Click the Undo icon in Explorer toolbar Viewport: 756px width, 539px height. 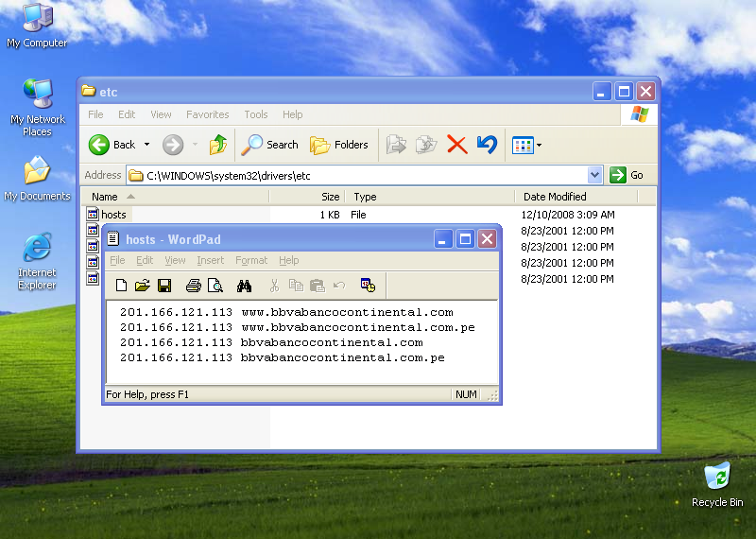(487, 145)
